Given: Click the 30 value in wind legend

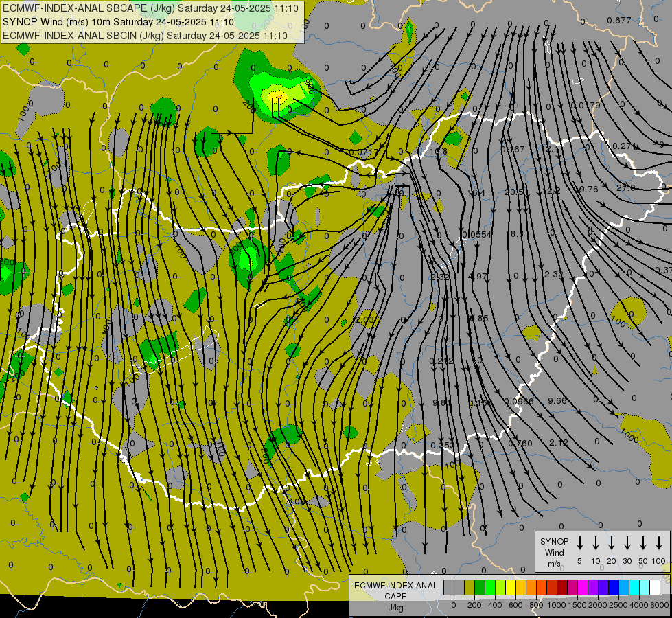Looking at the screenshot, I should coord(627,561).
